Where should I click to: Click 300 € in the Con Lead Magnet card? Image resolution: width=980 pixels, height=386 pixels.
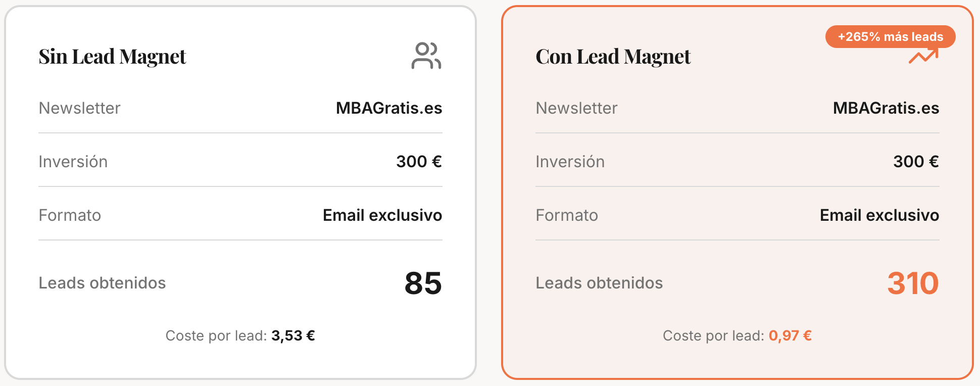coord(916,162)
